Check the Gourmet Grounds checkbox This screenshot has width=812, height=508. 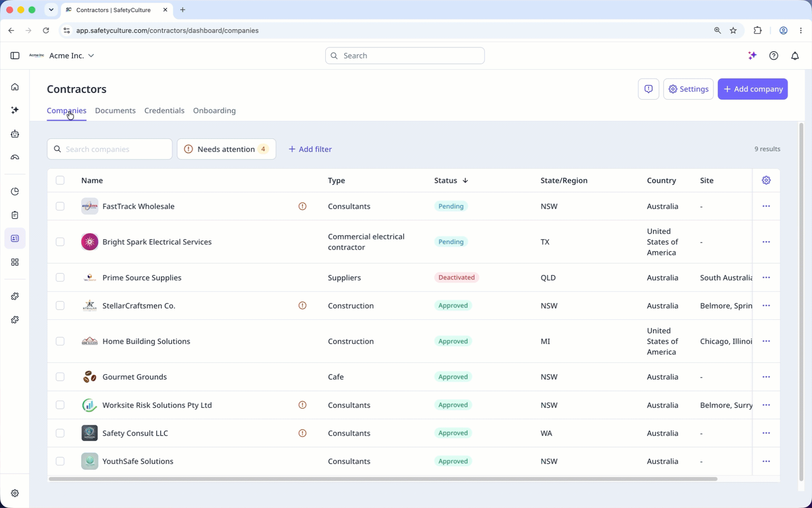click(x=60, y=377)
